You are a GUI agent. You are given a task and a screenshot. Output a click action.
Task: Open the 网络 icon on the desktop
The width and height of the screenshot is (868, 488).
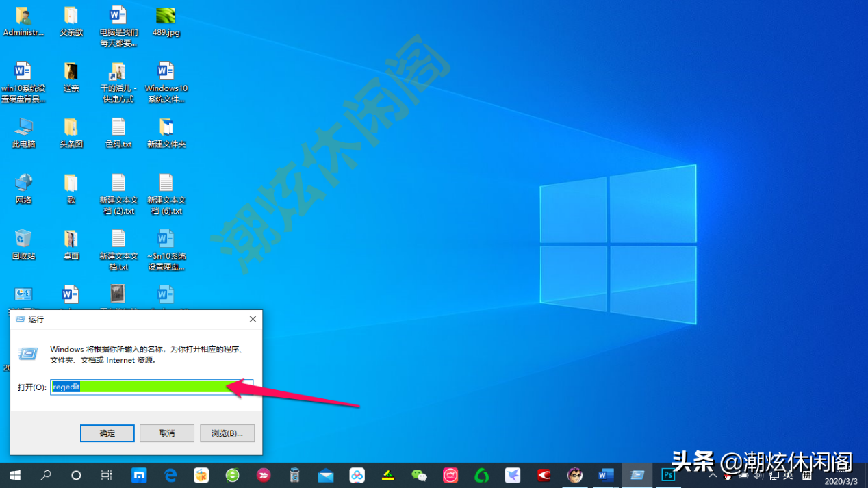click(24, 188)
